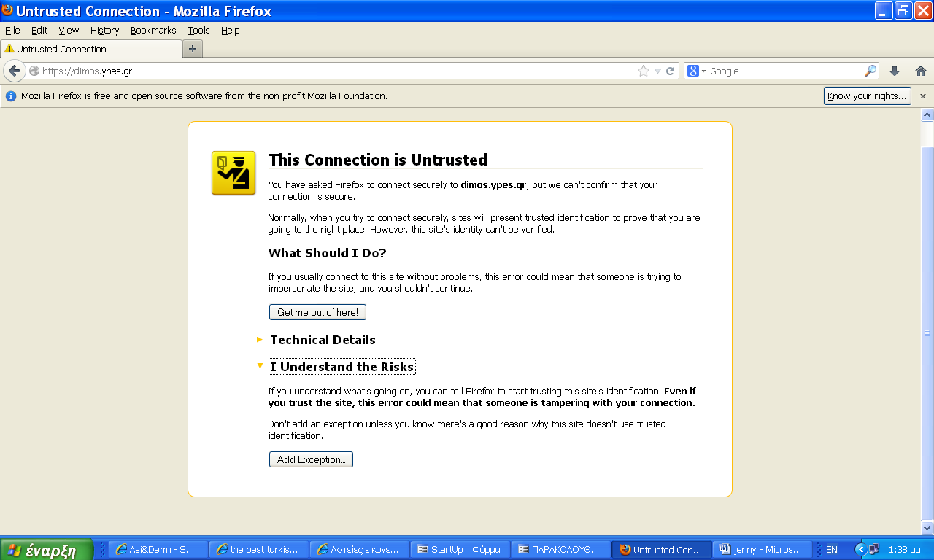Start search with the magnifier icon
The image size is (934, 560).
(x=871, y=71)
